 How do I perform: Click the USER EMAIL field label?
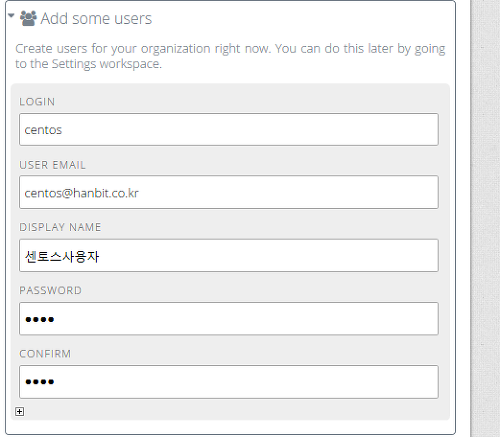52,165
